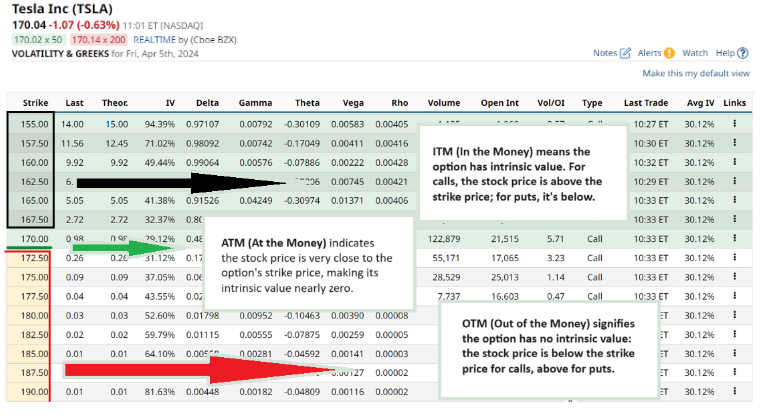Screen dimensions: 779x420
Task: Open links menu for 167.50 strike row
Action: click(735, 219)
